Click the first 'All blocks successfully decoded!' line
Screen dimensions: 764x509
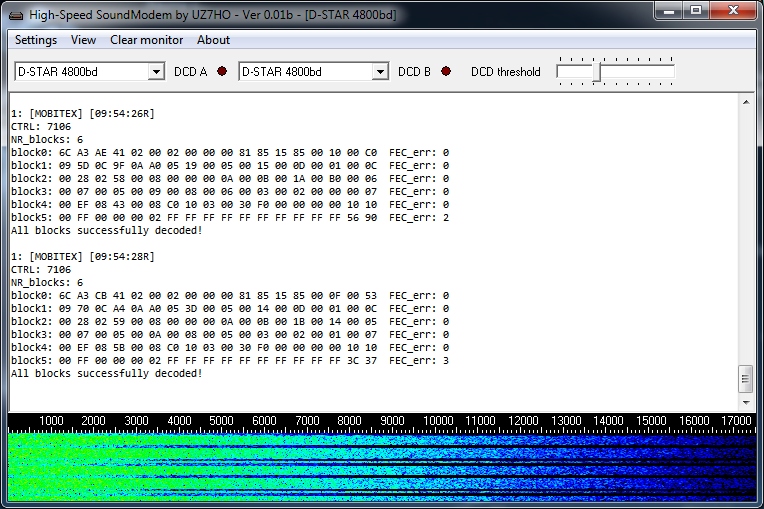click(x=106, y=230)
